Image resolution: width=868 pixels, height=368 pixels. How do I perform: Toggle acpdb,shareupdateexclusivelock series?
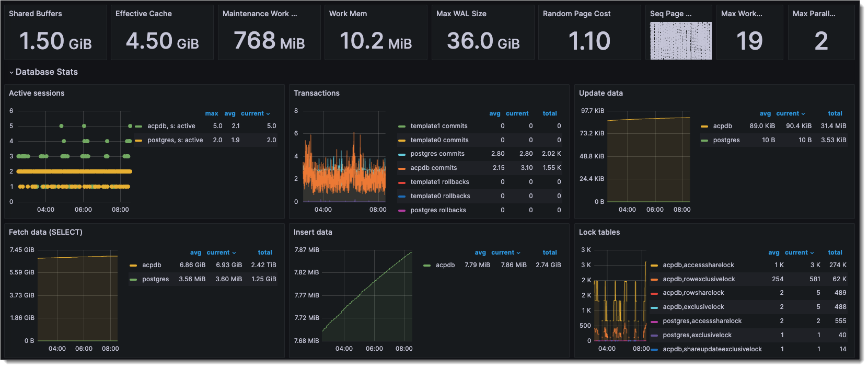(712, 349)
